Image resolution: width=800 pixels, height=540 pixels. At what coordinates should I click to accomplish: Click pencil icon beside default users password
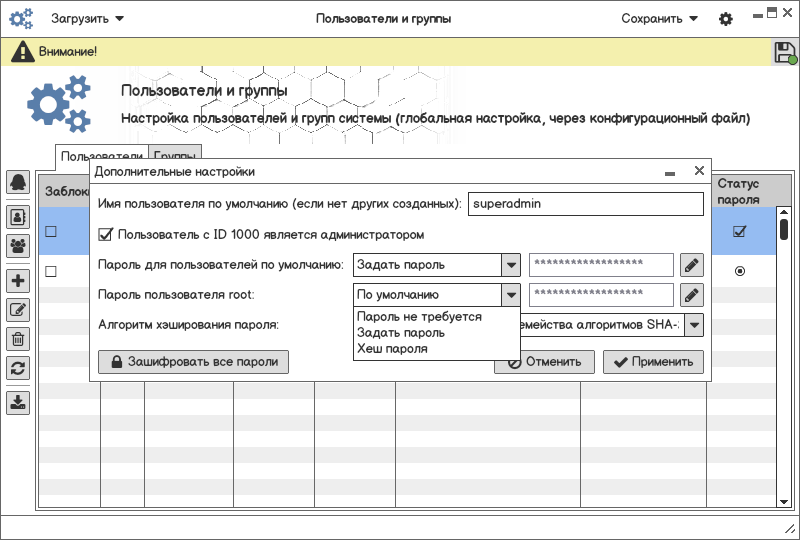pyautogui.click(x=692, y=265)
